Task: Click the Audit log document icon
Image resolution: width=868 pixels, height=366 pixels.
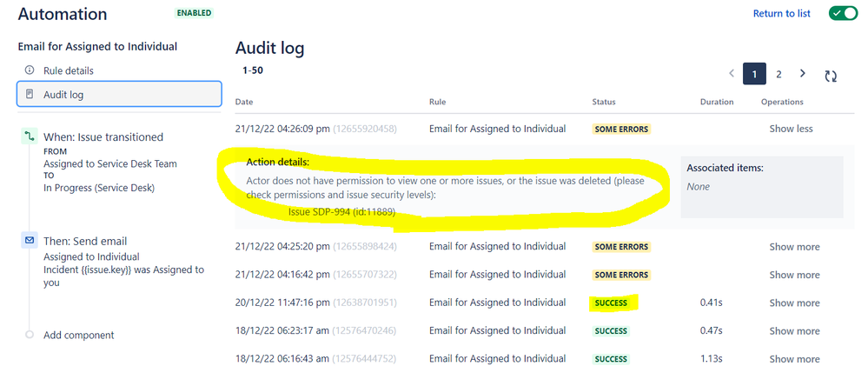Action: 30,94
